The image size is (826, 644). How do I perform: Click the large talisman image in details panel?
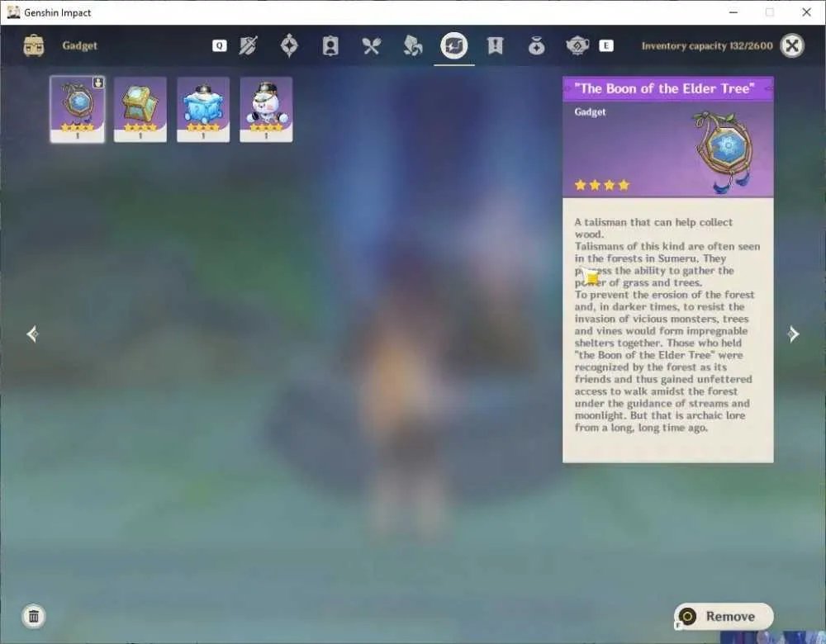pyautogui.click(x=724, y=152)
